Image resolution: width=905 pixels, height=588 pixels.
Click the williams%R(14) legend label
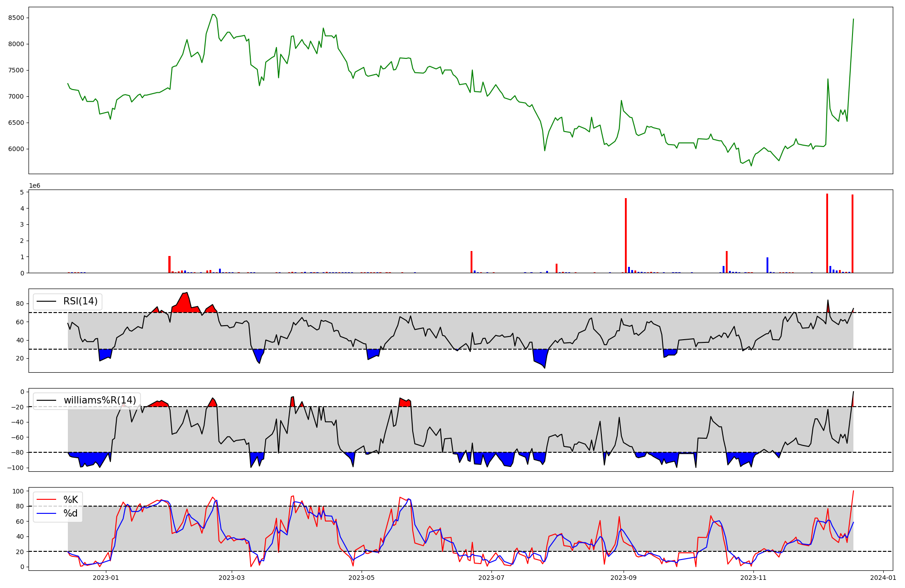[100, 400]
